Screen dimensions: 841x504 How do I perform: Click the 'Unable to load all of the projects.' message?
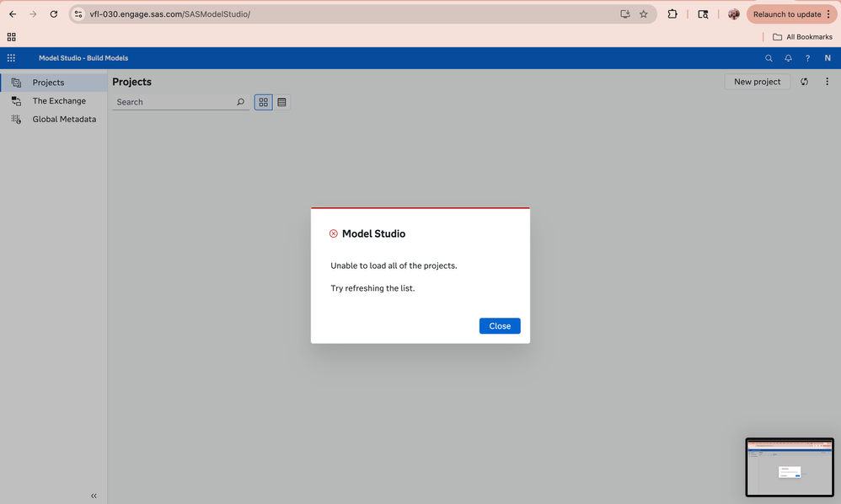tap(394, 265)
